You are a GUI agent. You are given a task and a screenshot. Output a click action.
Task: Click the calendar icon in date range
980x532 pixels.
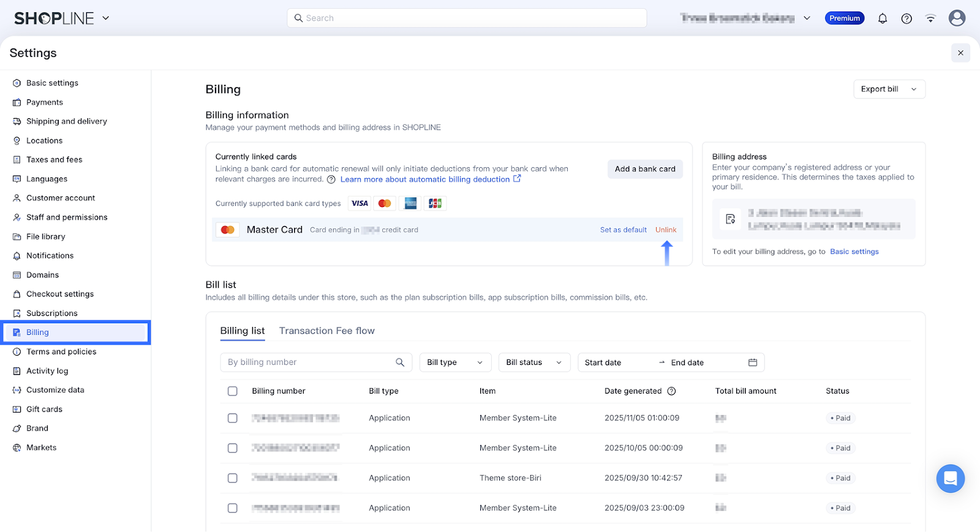pyautogui.click(x=753, y=362)
